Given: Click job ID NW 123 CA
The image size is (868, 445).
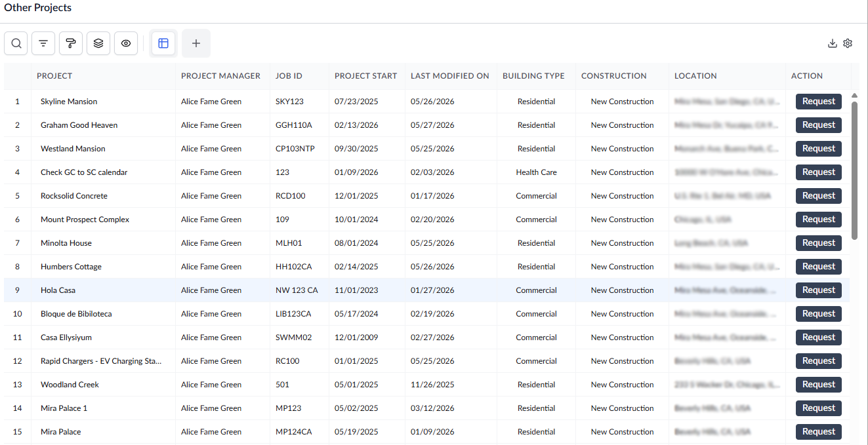Looking at the screenshot, I should [297, 290].
